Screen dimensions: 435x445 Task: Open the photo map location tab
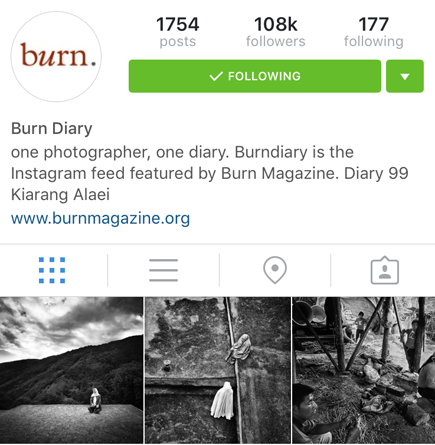coord(275,270)
